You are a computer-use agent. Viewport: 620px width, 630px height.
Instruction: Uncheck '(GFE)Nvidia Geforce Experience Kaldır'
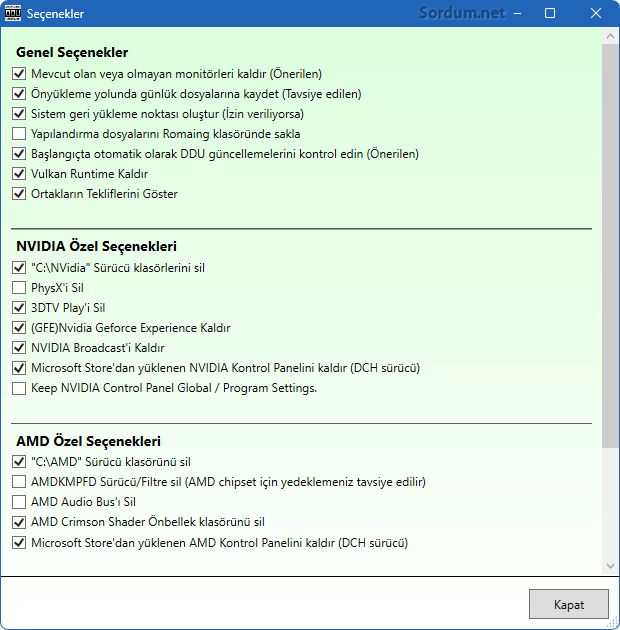click(20, 328)
